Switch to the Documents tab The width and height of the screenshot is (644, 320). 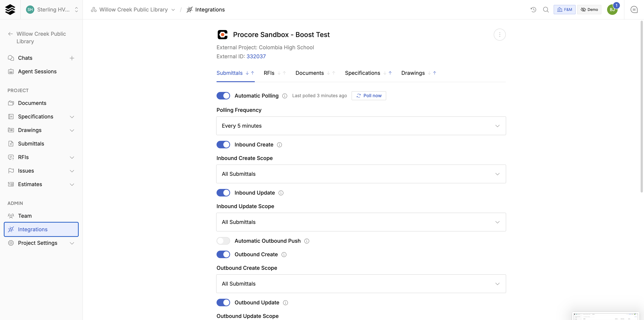(x=315, y=73)
